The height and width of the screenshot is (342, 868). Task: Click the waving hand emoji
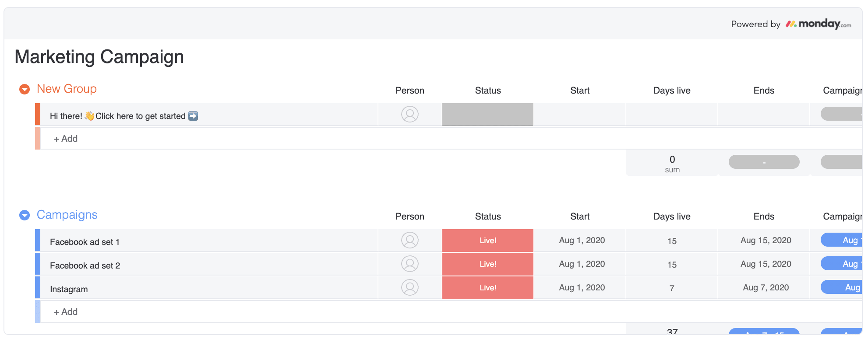click(89, 116)
